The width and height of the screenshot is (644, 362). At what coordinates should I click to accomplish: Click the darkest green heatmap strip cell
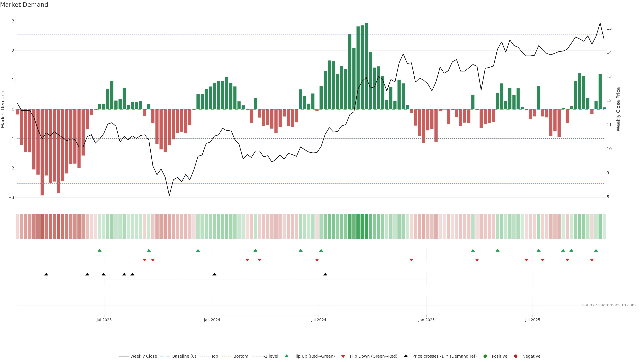pos(366,226)
